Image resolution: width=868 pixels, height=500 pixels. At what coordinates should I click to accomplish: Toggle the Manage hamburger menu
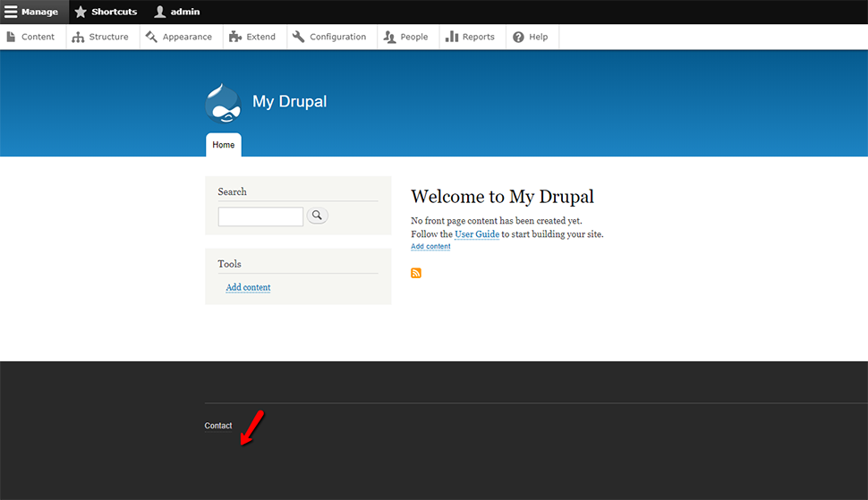coord(32,12)
